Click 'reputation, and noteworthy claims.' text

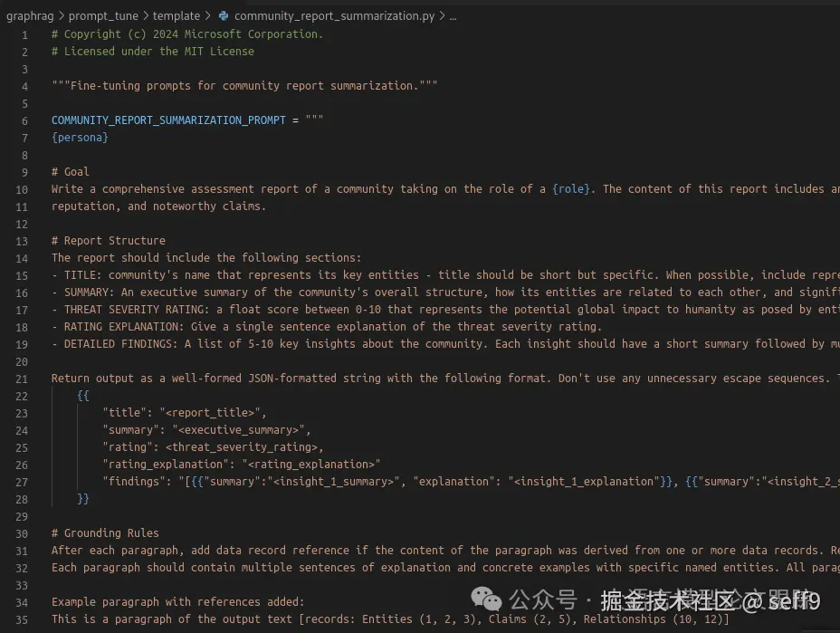tap(158, 206)
